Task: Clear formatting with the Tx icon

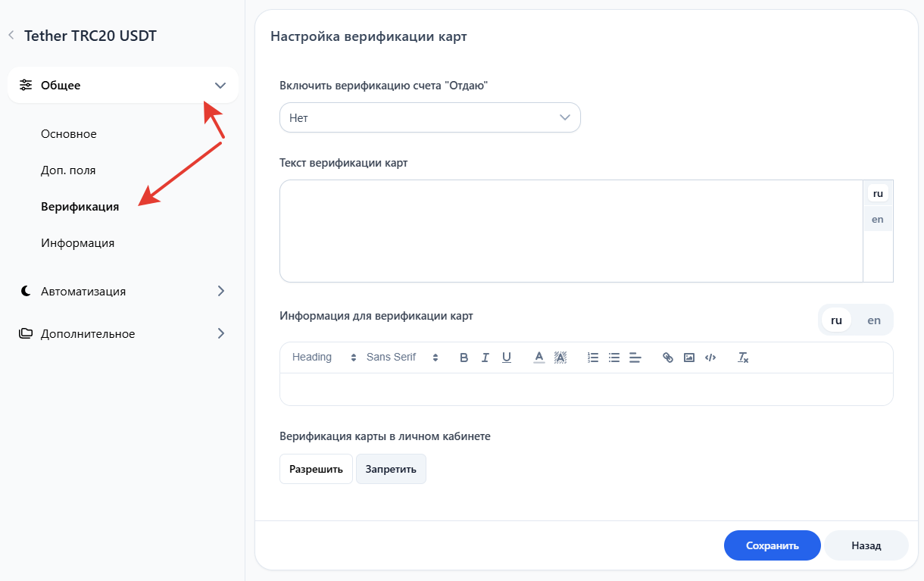Action: pos(743,358)
